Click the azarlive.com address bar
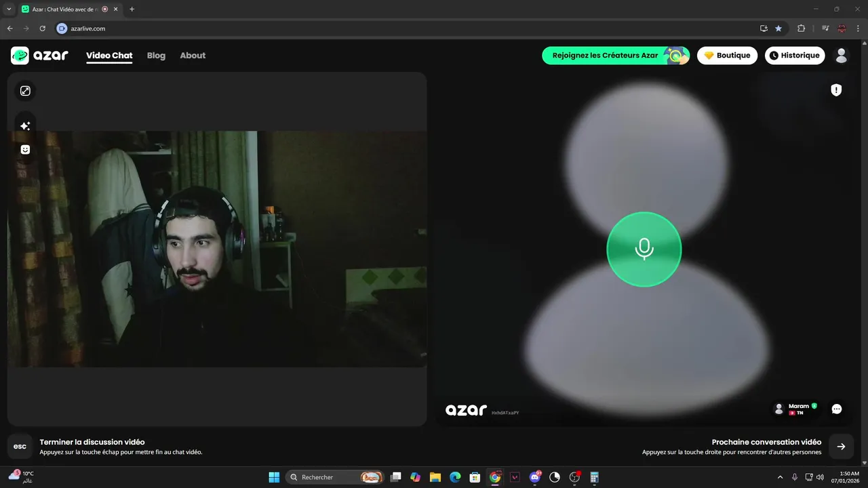 [407, 28]
